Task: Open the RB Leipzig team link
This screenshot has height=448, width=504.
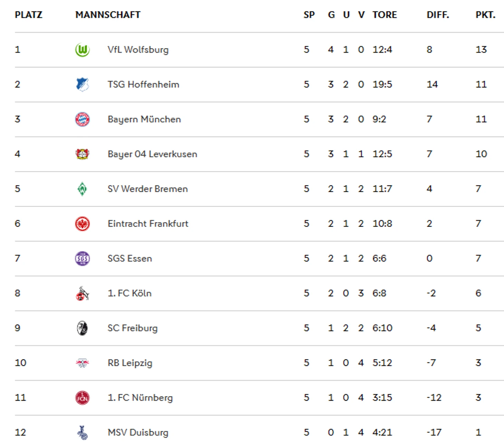Action: pyautogui.click(x=130, y=363)
